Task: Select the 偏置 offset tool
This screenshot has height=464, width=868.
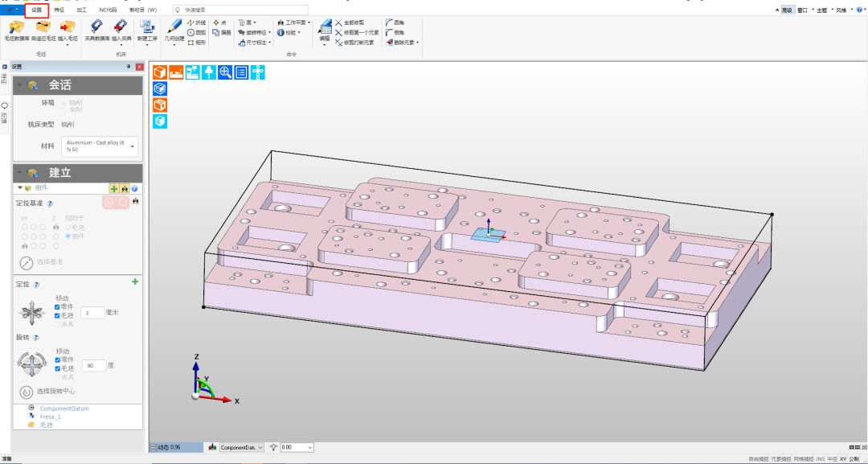Action: point(222,33)
